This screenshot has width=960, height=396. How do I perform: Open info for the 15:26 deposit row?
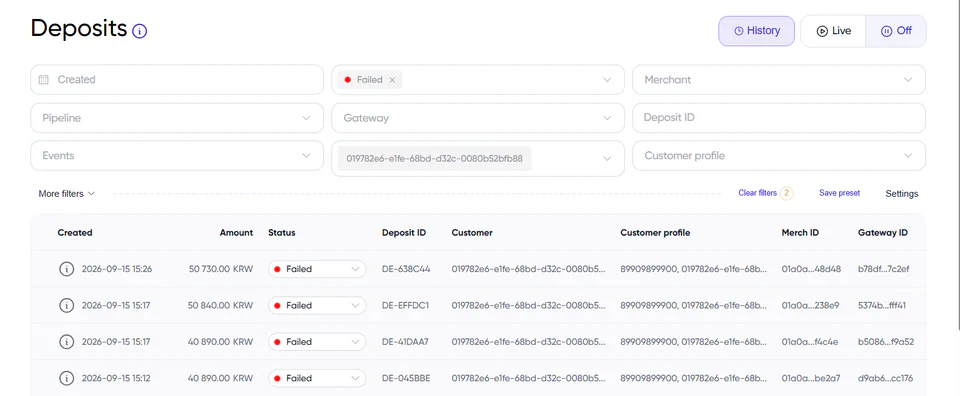pyautogui.click(x=66, y=269)
